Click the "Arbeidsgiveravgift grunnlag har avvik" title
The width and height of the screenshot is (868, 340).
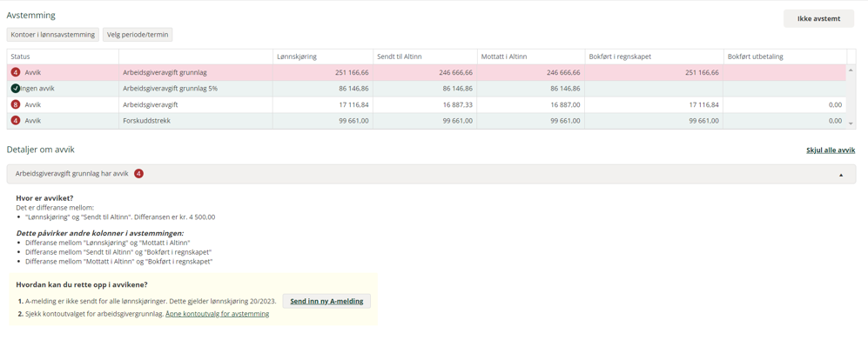tap(71, 174)
